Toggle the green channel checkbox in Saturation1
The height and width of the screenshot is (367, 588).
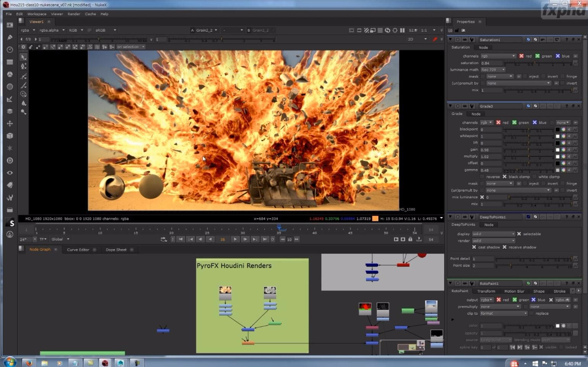tap(537, 56)
